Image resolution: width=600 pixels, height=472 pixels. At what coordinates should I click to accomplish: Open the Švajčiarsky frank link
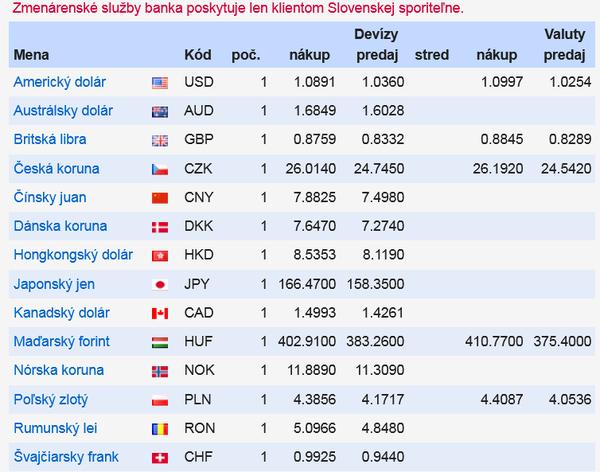point(66,458)
